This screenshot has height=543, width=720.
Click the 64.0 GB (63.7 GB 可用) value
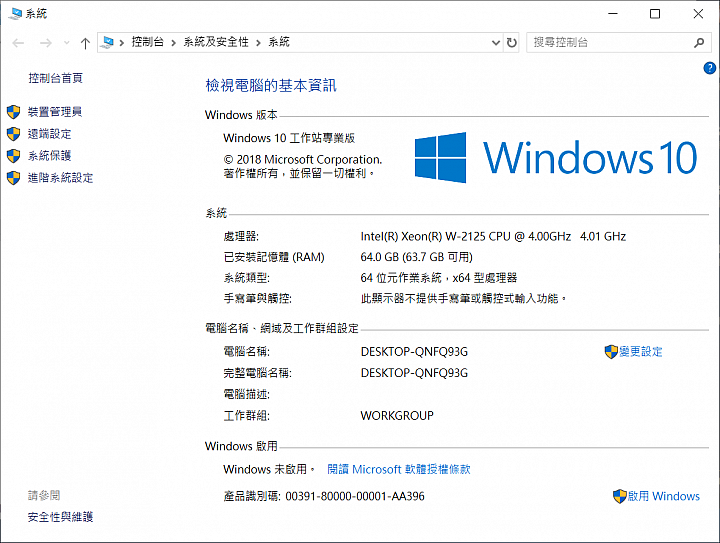416,257
